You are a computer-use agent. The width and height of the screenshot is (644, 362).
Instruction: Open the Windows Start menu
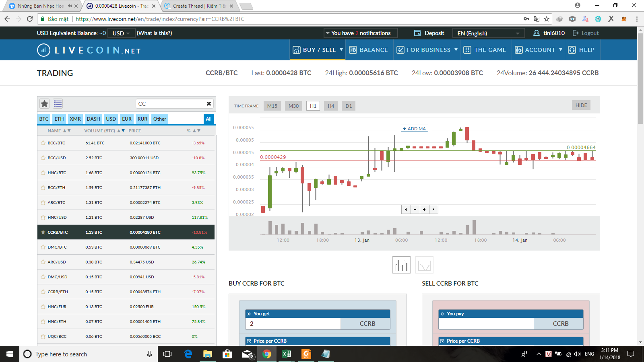tap(10, 354)
